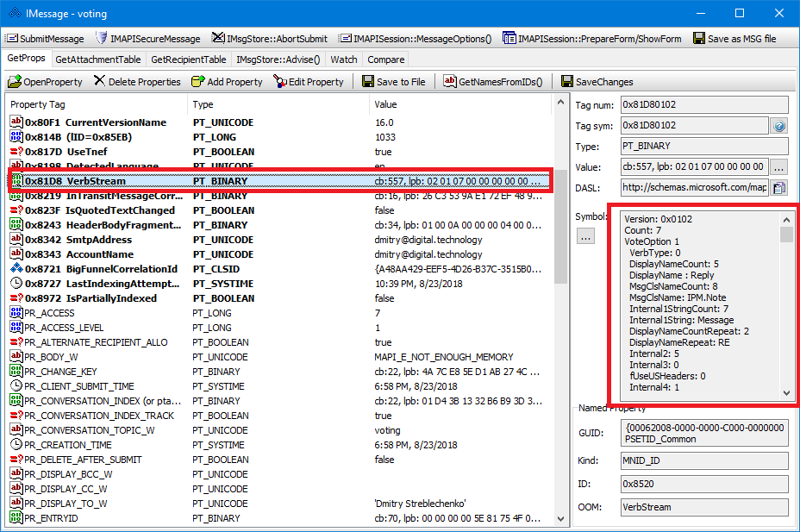
Task: Select the PR_ACCESS_LEVEL row
Action: pyautogui.click(x=279, y=328)
